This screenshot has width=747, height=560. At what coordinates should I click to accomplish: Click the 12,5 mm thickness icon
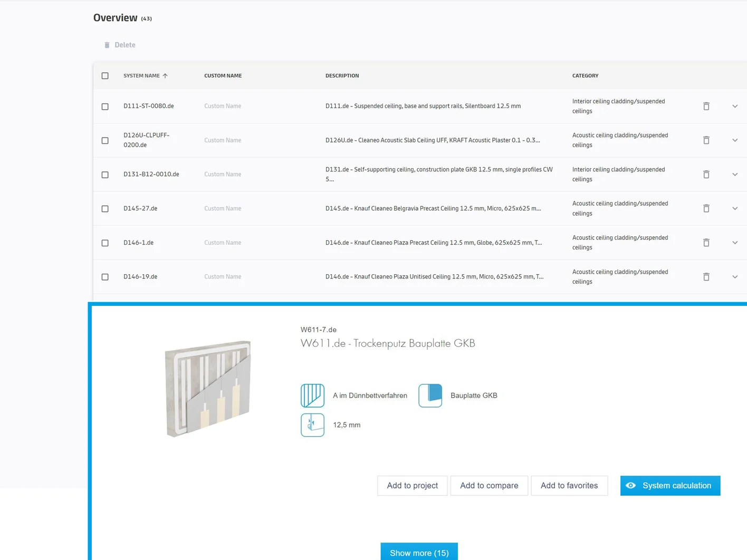pyautogui.click(x=312, y=425)
